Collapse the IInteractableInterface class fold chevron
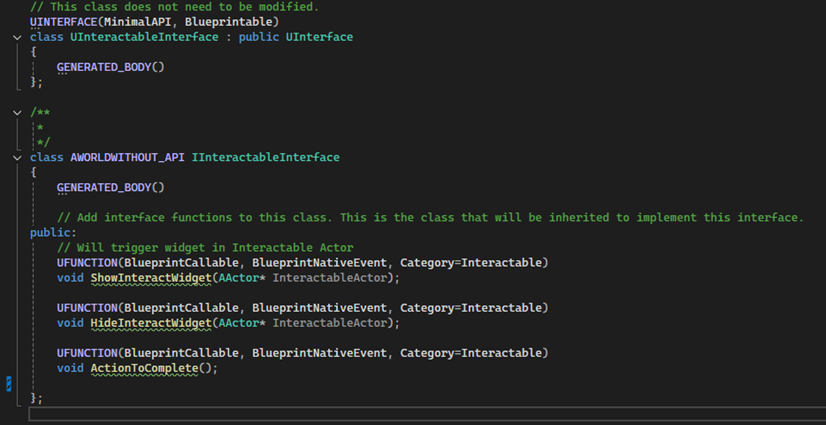Viewport: 826px width, 425px height. point(17,157)
